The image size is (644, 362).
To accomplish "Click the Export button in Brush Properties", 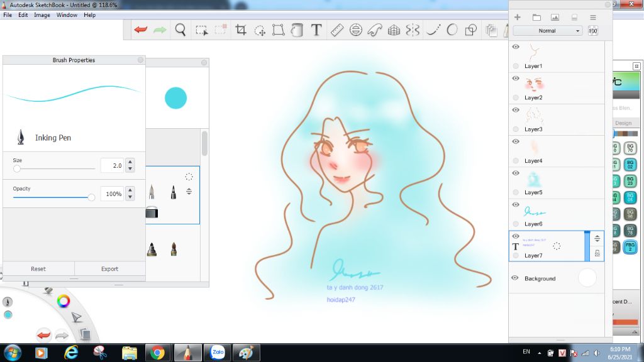I will (x=109, y=269).
